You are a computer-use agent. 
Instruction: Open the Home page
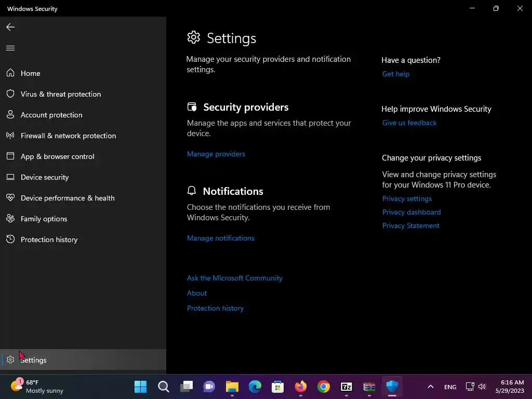(x=83, y=73)
